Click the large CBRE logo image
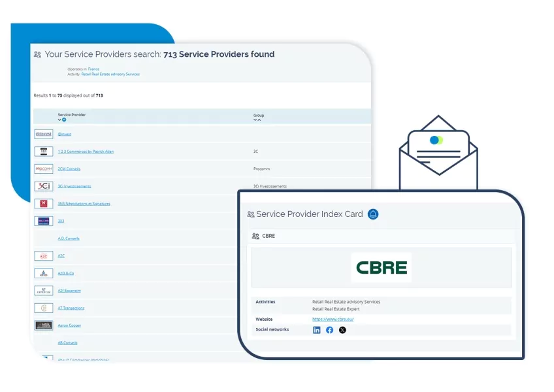 coord(382,267)
